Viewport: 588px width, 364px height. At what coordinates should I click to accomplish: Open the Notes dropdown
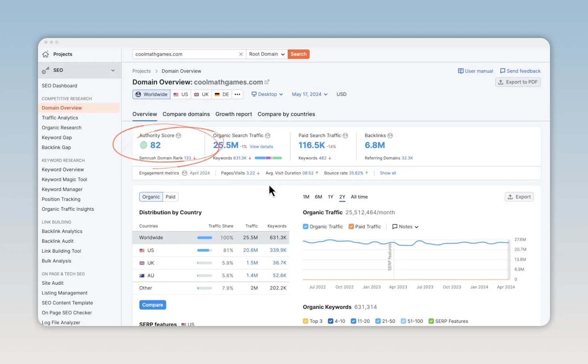click(x=405, y=227)
